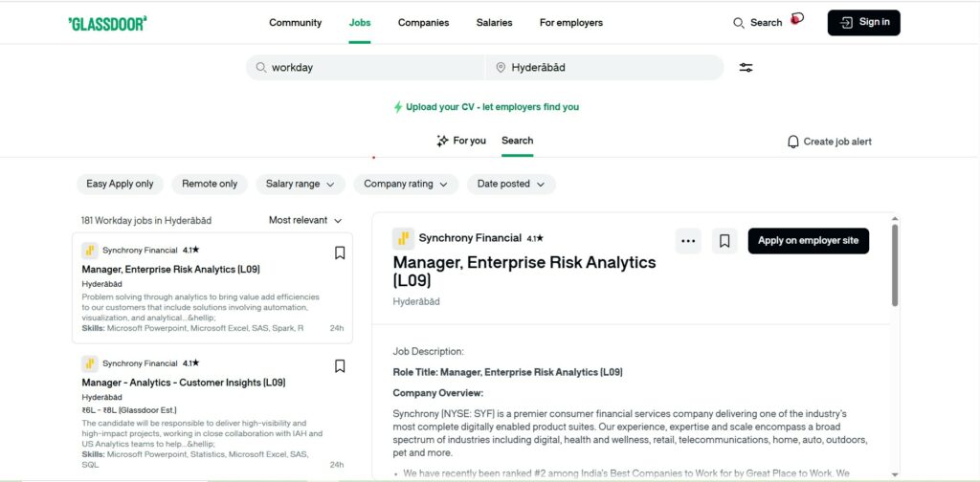Viewport: 980px width, 482px height.
Task: Open the Most relevant sort dropdown
Action: [x=305, y=220]
